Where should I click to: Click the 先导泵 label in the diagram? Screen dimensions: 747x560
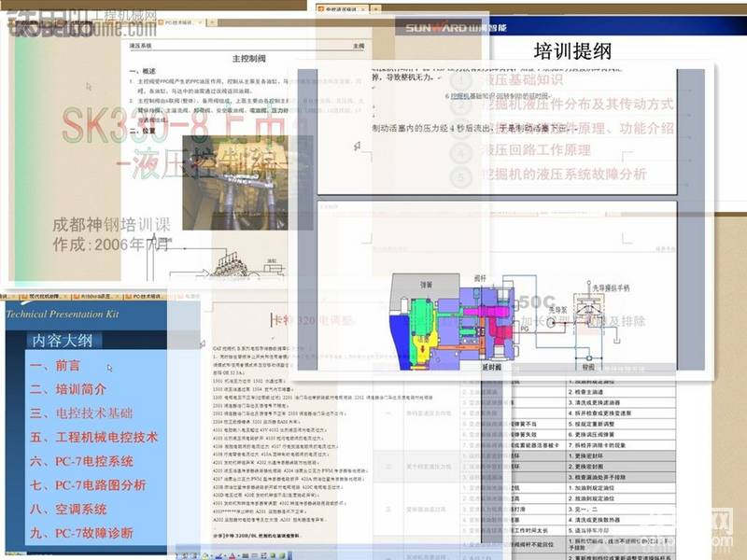557,310
